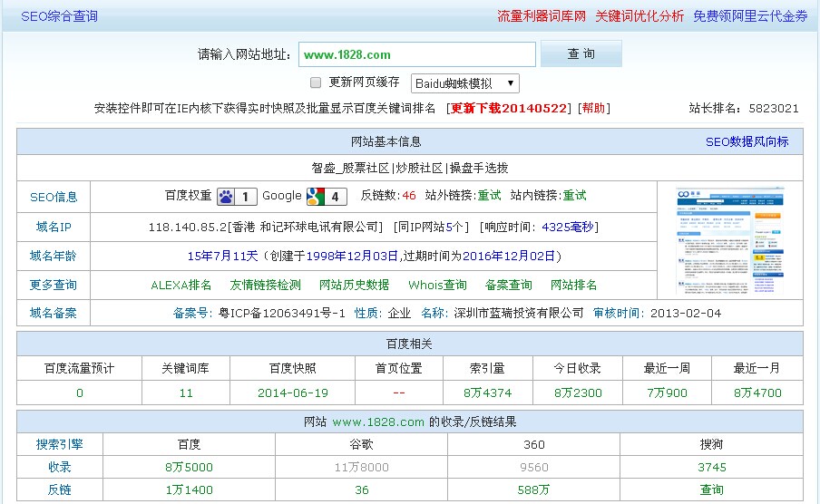The height and width of the screenshot is (504, 820).
Task: Click the 4325毫秒 response time value
Action: pos(568,227)
